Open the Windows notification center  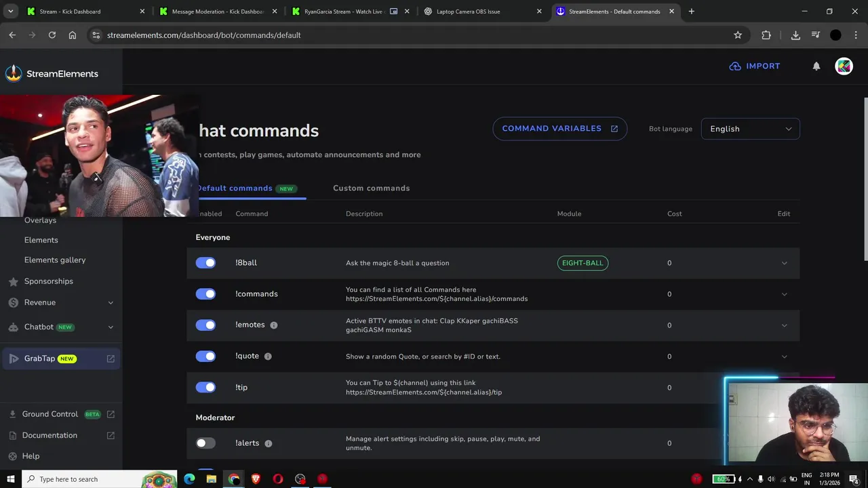(x=854, y=479)
